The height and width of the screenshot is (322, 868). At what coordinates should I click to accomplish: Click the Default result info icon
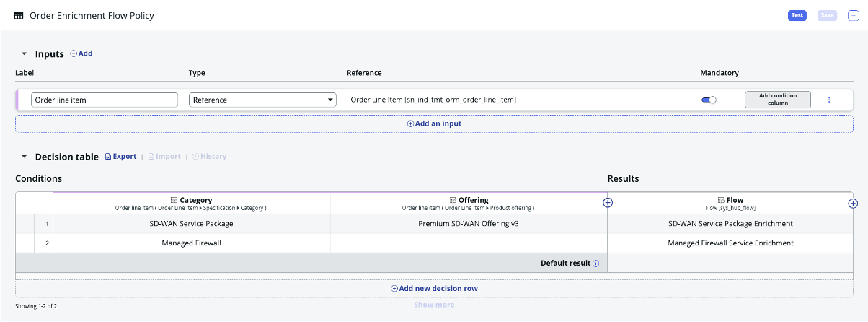[x=596, y=264]
